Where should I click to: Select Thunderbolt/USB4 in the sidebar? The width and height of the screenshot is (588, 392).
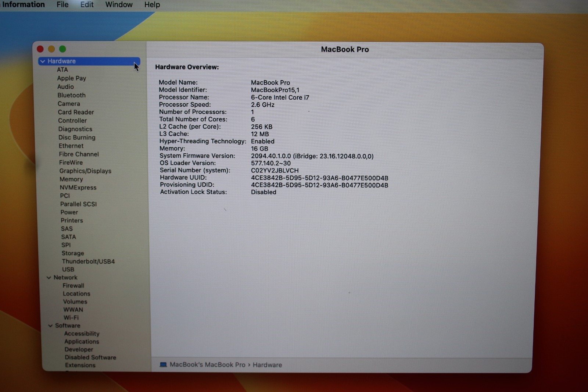(x=88, y=261)
